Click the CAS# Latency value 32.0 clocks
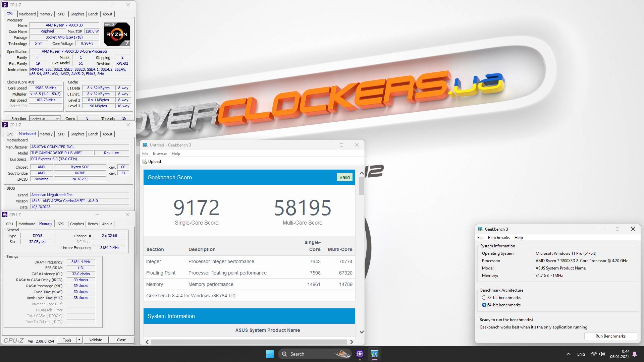Image resolution: width=644 pixels, height=362 pixels. (x=81, y=274)
